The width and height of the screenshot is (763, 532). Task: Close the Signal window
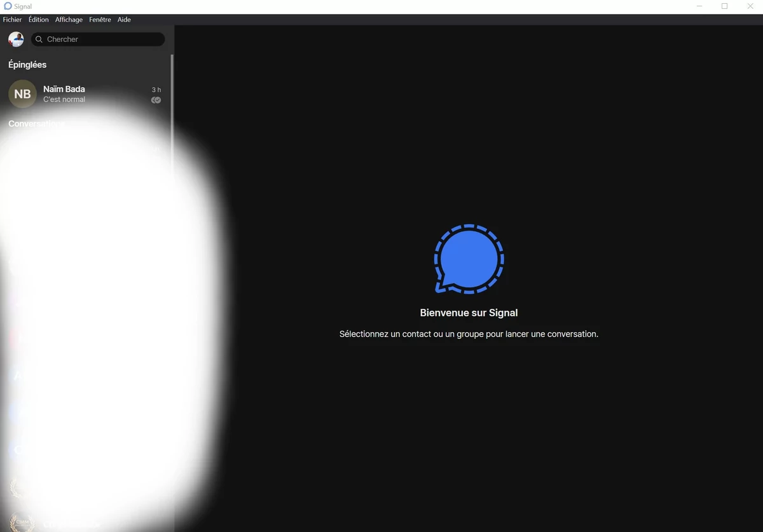750,6
